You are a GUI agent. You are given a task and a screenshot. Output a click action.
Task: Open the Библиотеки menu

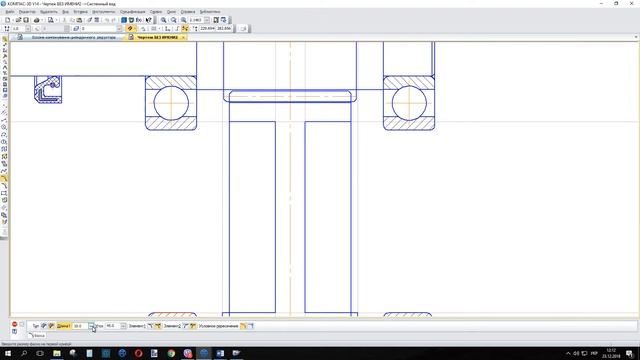coord(210,11)
